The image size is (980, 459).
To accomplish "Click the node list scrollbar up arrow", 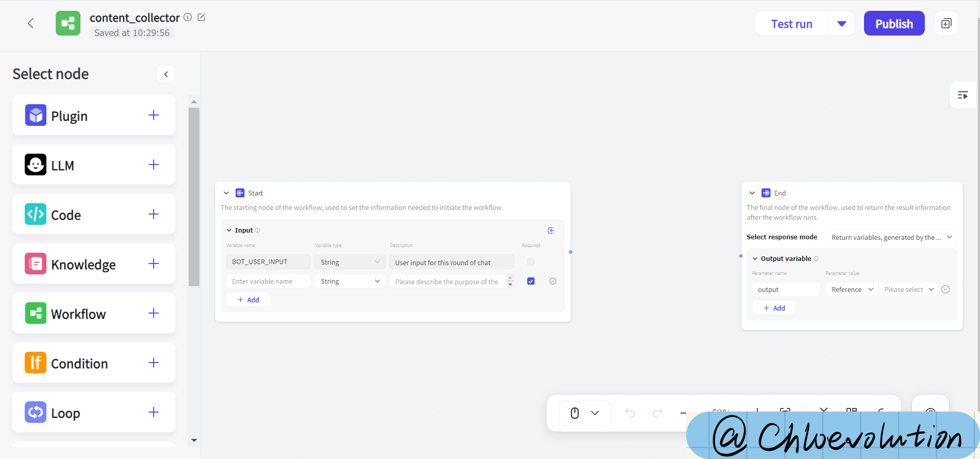I will pos(194,102).
